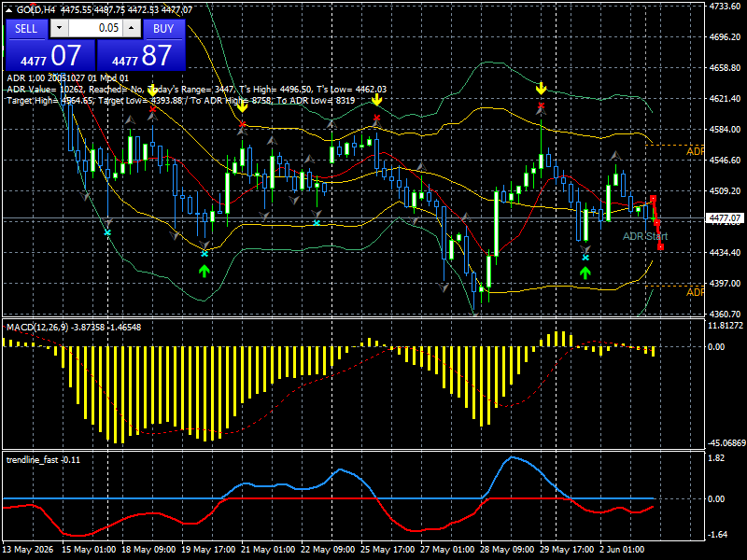Screen dimensions: 747x560
Task: Click price axis label 4509.20
Action: click(x=725, y=191)
